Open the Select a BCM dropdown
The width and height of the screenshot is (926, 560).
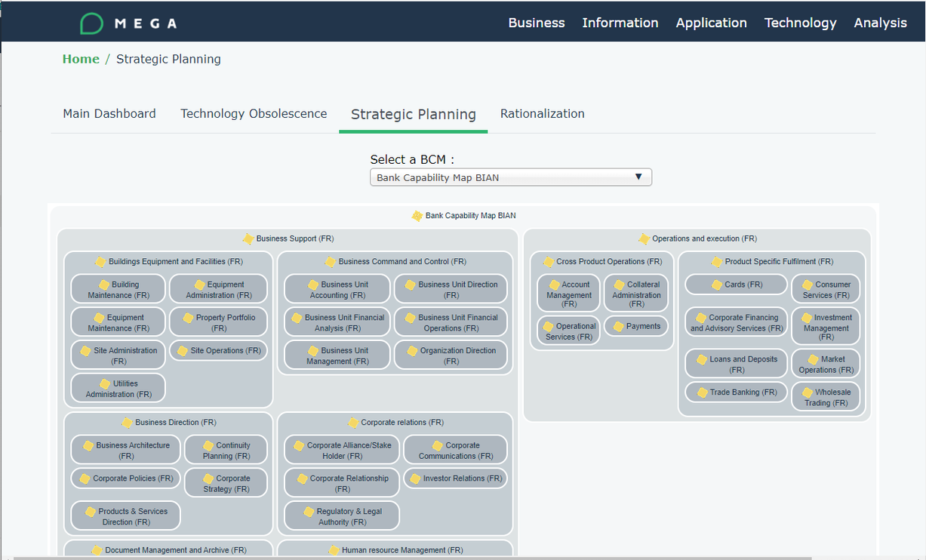tap(510, 177)
